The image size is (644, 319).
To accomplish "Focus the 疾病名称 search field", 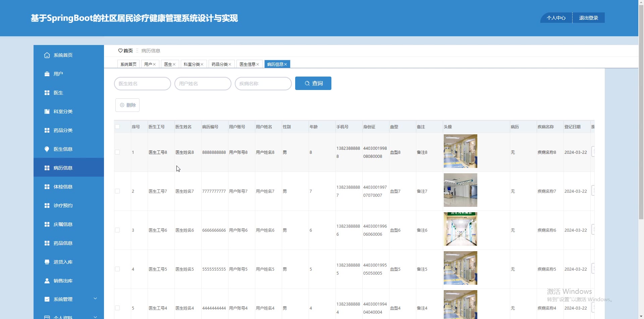I will tap(263, 84).
